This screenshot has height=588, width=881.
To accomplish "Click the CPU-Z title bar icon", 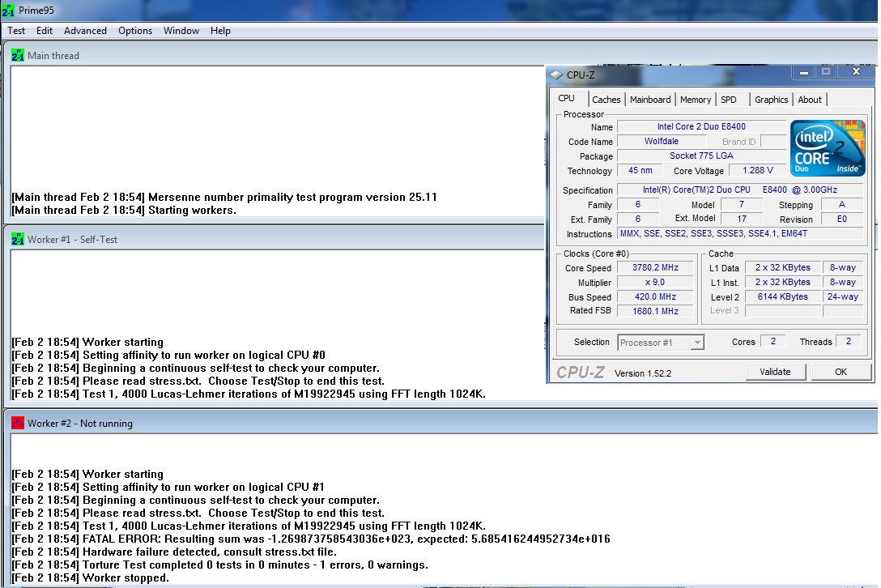I will [556, 75].
